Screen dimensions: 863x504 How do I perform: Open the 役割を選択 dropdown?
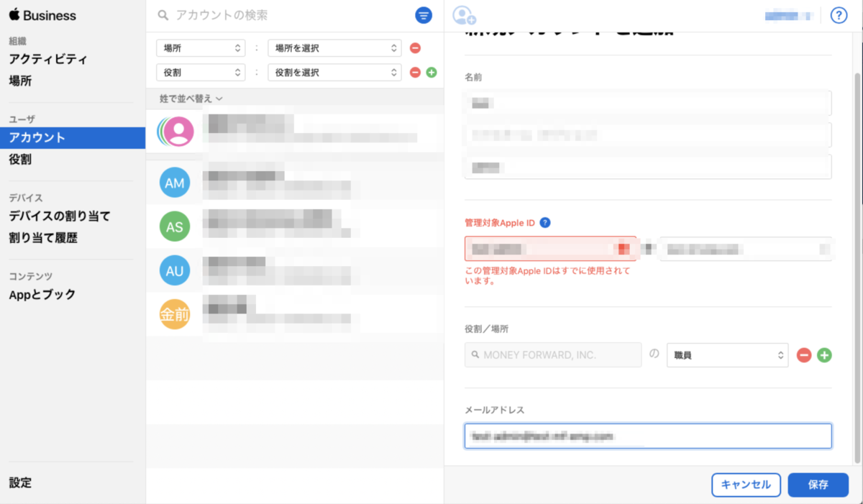[x=334, y=72]
